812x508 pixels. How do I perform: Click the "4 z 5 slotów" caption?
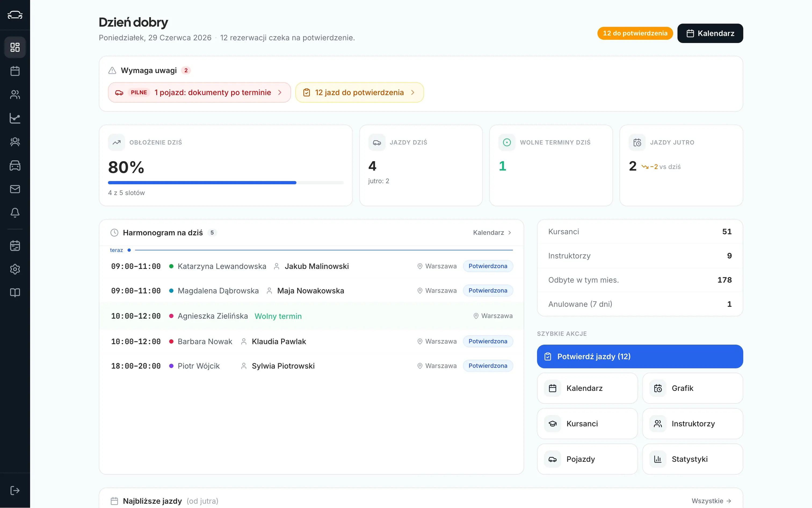click(x=126, y=193)
